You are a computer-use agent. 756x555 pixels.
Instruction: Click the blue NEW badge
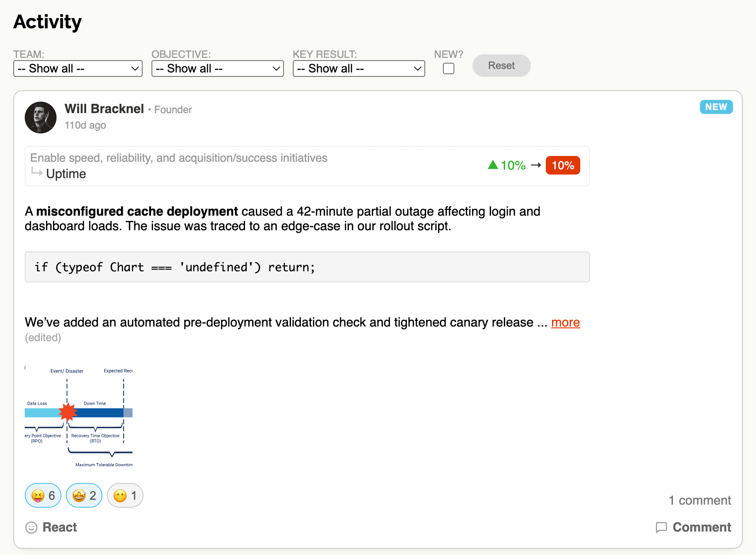(x=716, y=107)
